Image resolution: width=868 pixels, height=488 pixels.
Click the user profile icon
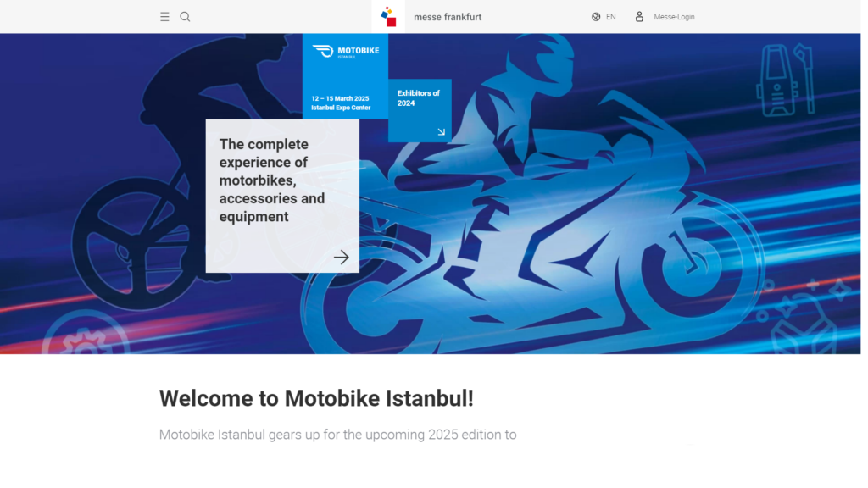click(639, 17)
